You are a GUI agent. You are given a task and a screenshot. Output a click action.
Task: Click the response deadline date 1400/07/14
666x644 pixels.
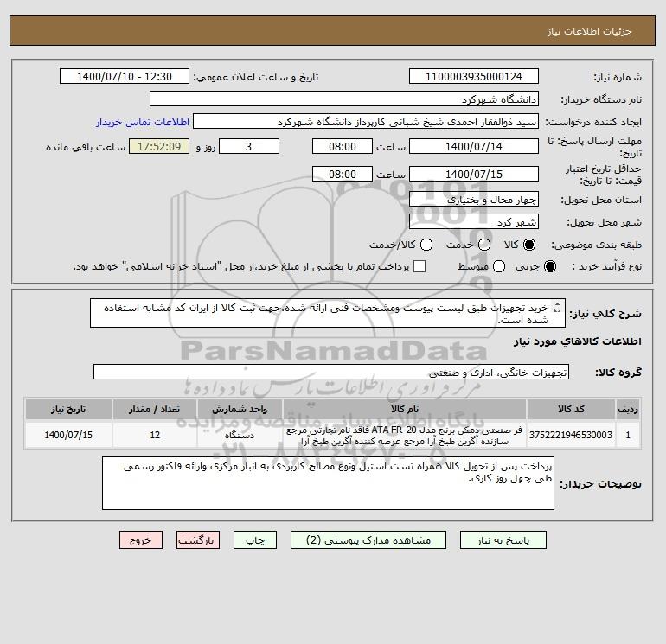click(x=474, y=146)
